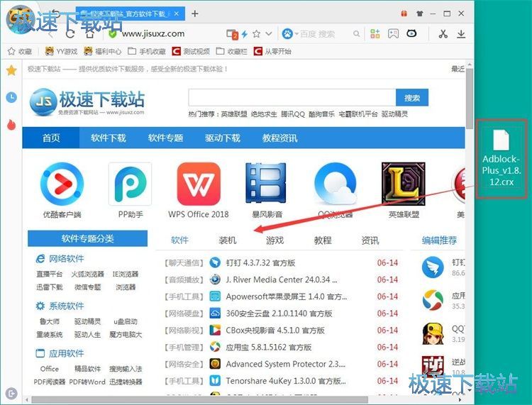This screenshot has width=532, height=405.
Task: Click the refresh page icon
Action: point(70,33)
